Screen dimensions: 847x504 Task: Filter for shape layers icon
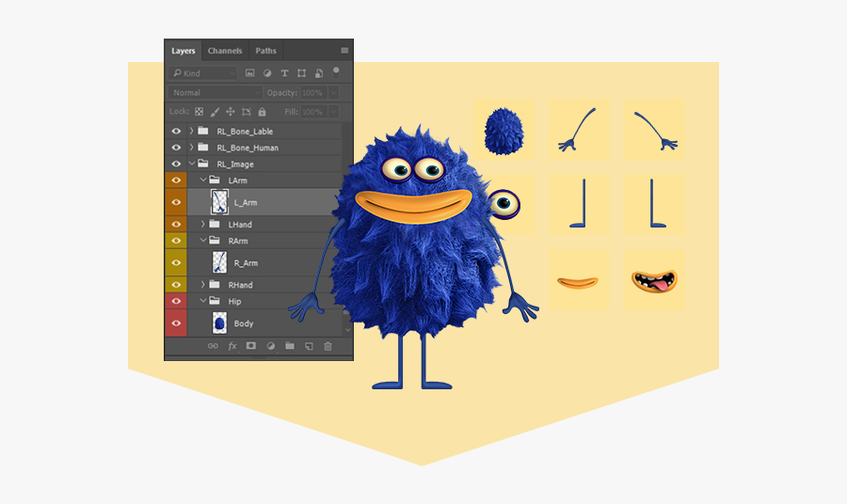click(301, 72)
